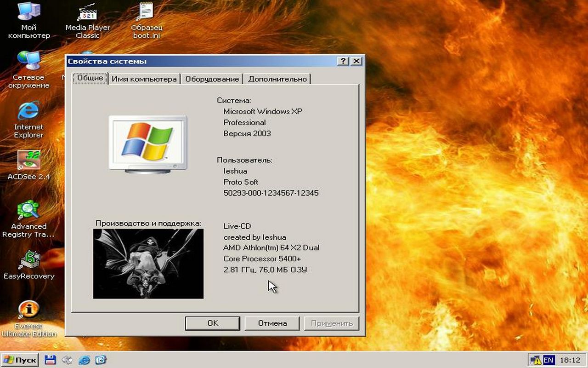
Task: Open the Оборудование tab
Action: coord(212,79)
